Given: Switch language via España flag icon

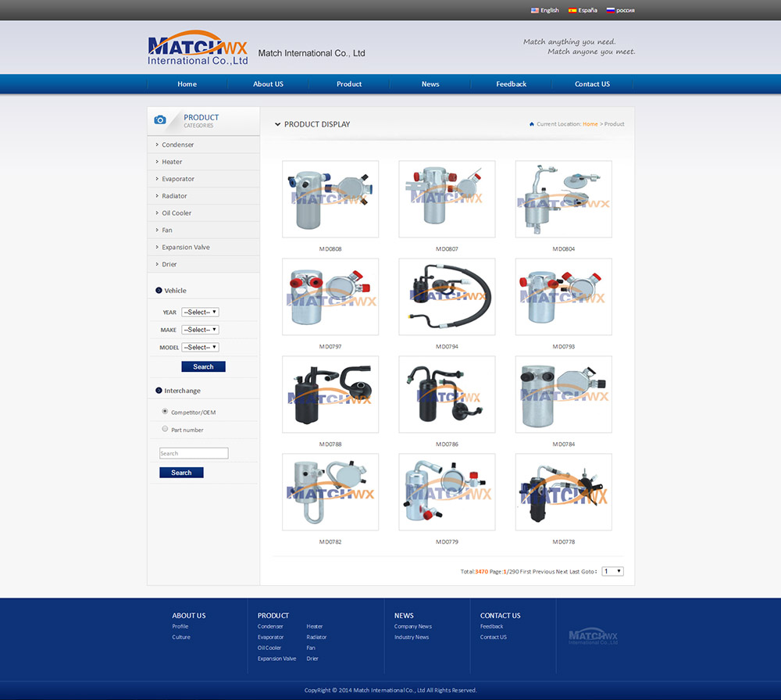Looking at the screenshot, I should pos(572,10).
